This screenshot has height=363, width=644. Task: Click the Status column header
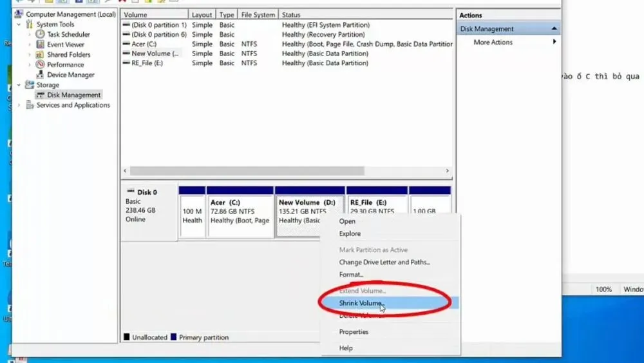click(x=291, y=15)
